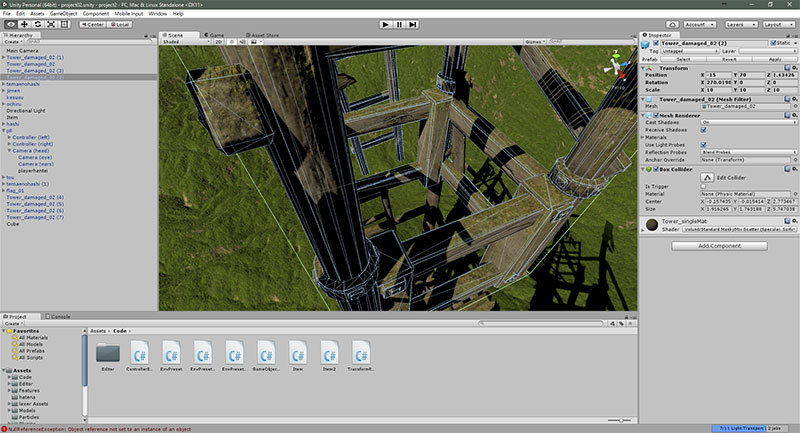The width and height of the screenshot is (800, 433).
Task: Click the game object cube icon in Inspector
Action: point(646,44)
